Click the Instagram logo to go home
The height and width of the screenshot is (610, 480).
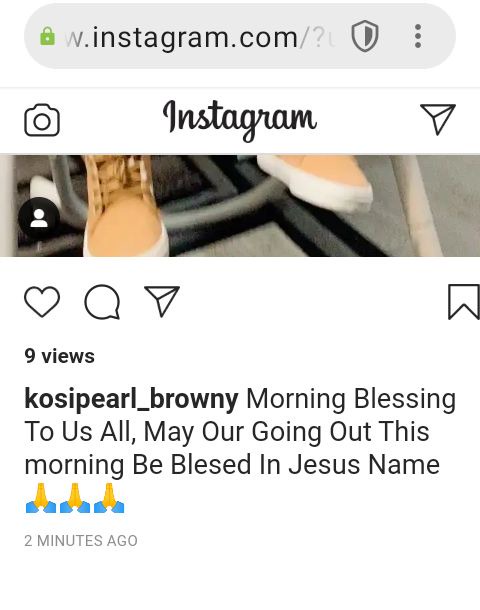point(240,119)
